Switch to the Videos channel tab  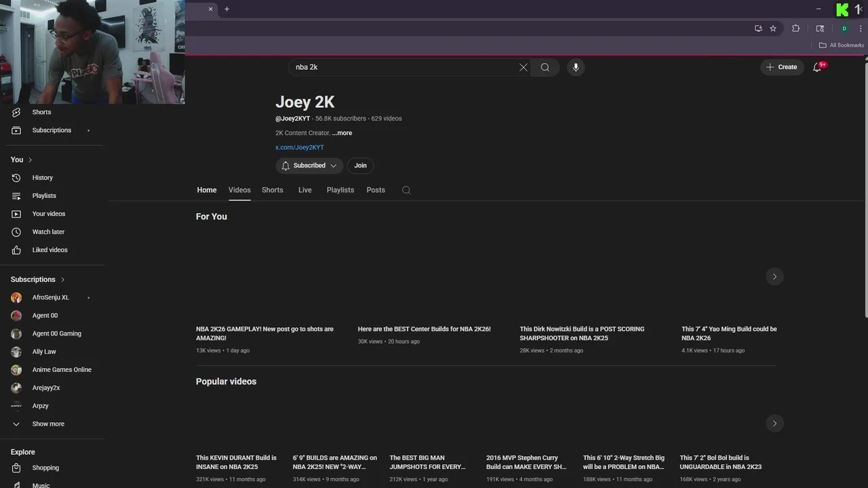click(x=239, y=190)
